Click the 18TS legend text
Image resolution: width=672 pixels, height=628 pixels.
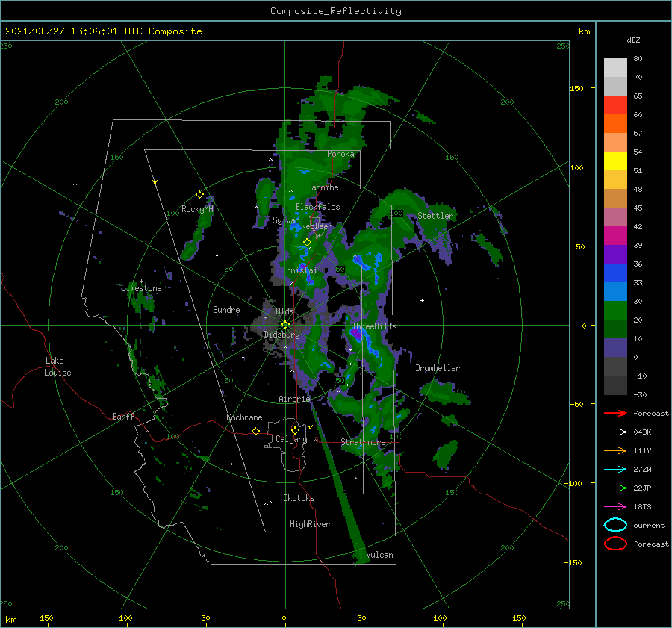[642, 507]
